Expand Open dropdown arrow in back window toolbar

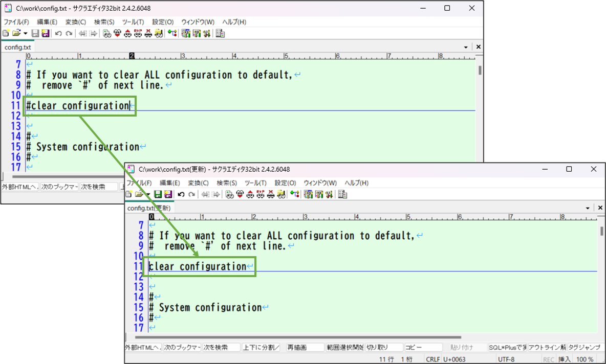click(x=25, y=34)
